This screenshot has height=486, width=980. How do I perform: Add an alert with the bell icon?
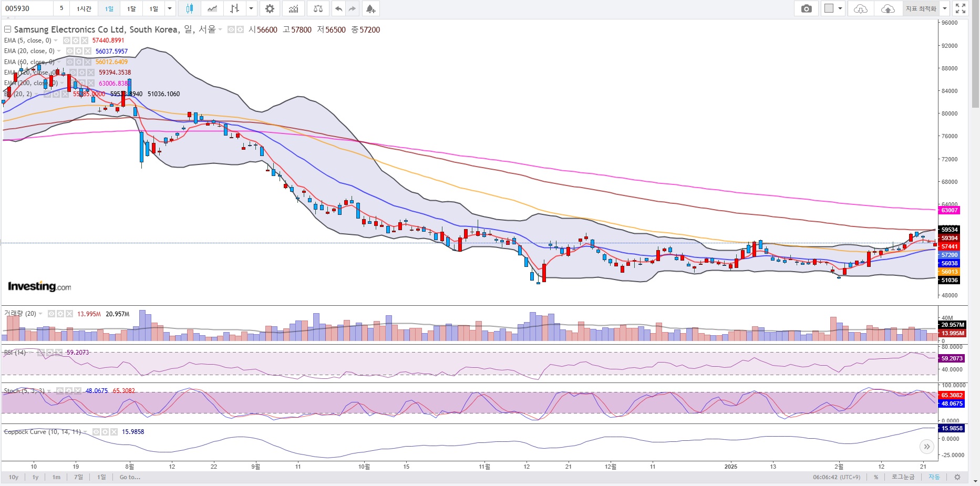370,8
